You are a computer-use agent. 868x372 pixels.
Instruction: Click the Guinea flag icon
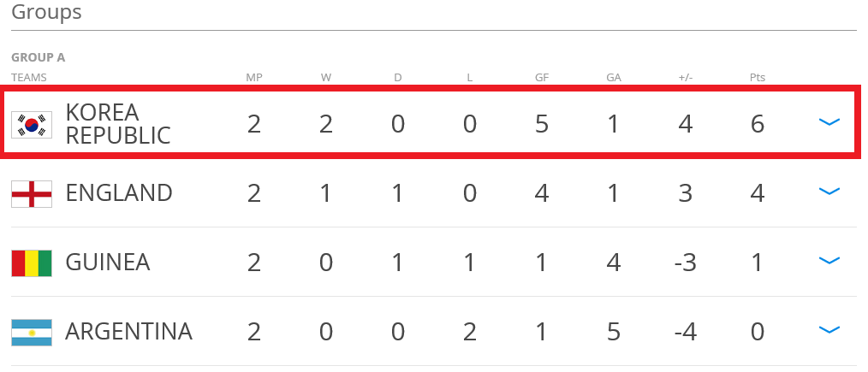click(32, 263)
